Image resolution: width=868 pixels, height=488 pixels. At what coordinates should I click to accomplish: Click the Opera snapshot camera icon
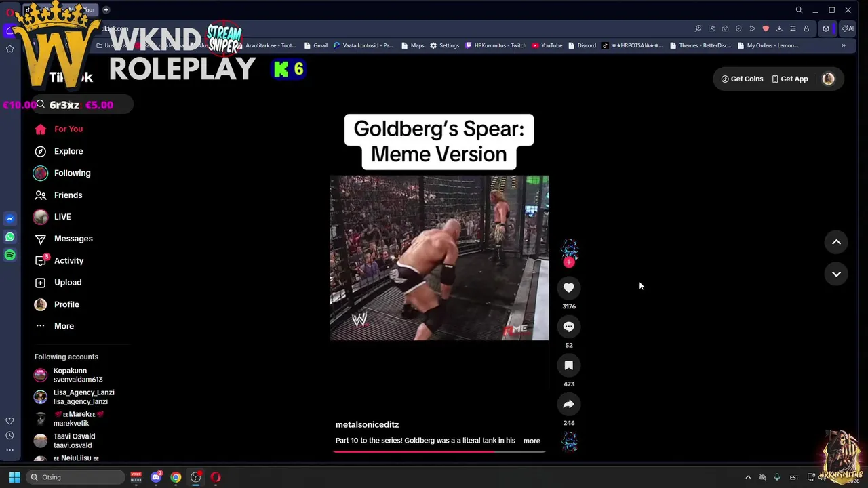pos(725,28)
